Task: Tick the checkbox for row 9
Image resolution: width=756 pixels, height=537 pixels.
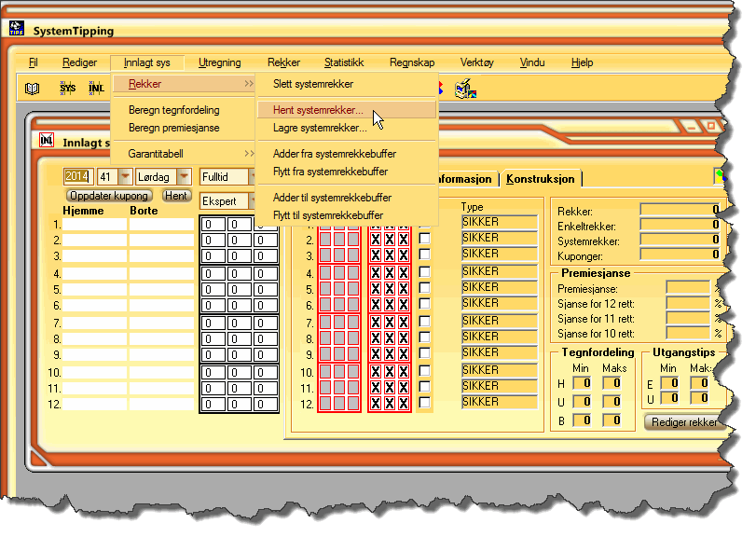Action: [x=424, y=353]
